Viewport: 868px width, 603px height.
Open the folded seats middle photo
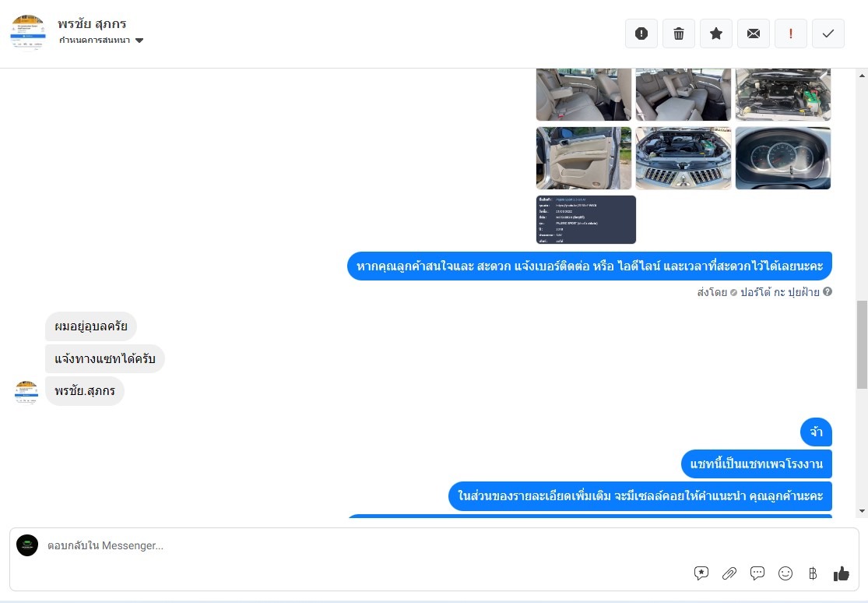click(683, 94)
